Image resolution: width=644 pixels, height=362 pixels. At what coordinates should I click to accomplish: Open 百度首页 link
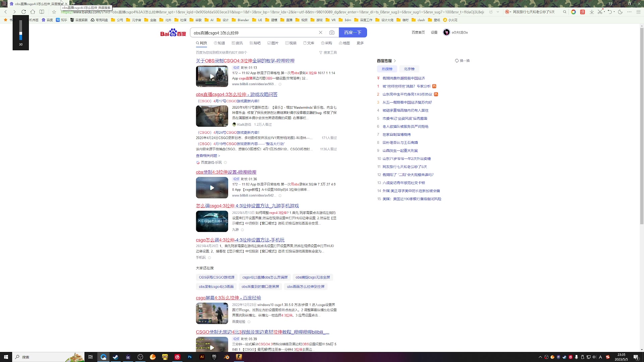[418, 33]
